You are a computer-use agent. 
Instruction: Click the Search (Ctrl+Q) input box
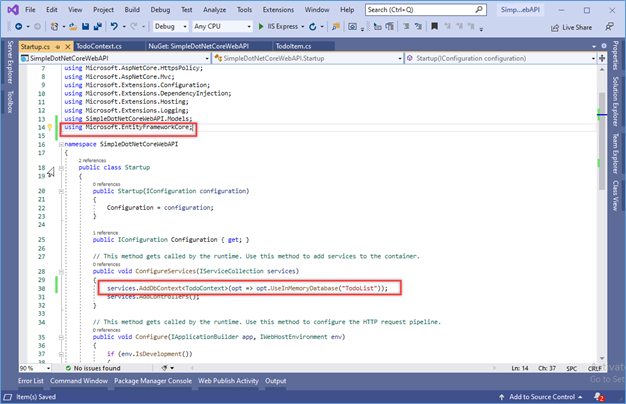426,10
